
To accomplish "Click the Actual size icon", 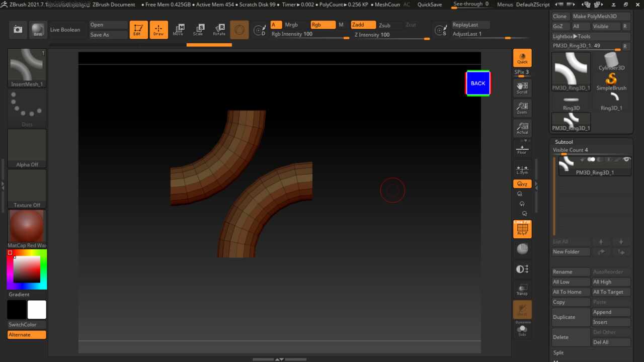I will pyautogui.click(x=522, y=128).
